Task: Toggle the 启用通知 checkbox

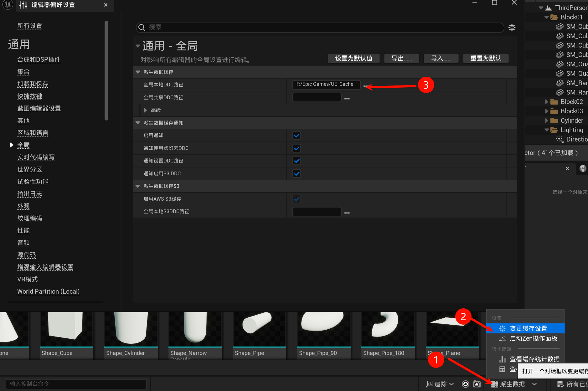Action: click(297, 136)
